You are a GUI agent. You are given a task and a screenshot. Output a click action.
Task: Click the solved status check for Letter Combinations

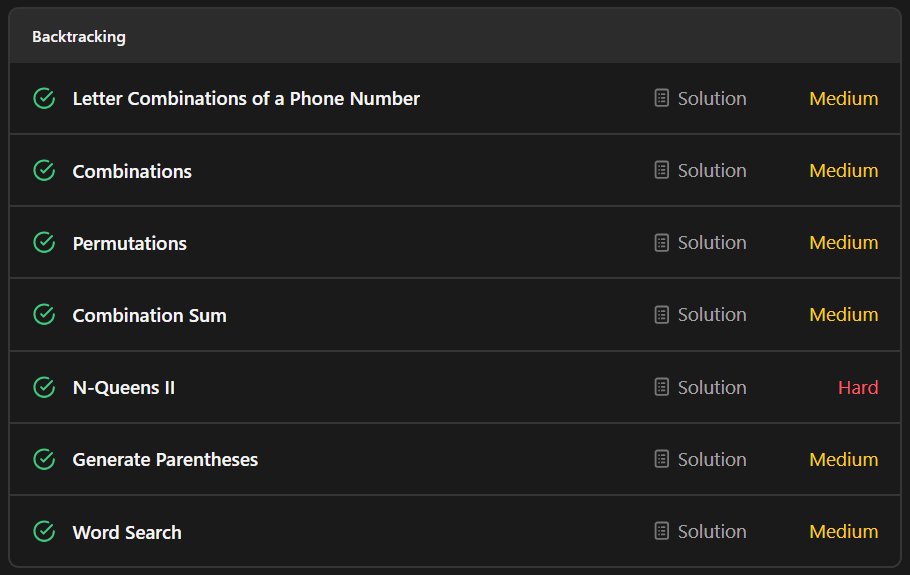tap(44, 99)
